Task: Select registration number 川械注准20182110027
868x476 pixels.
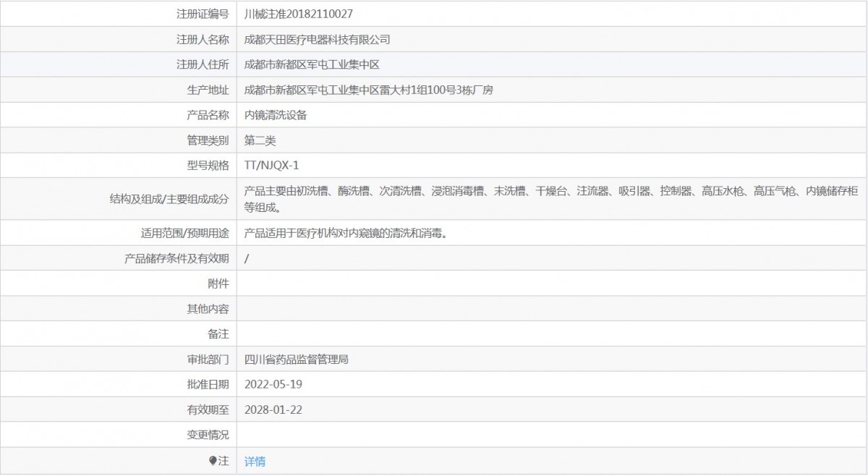Action: (299, 14)
